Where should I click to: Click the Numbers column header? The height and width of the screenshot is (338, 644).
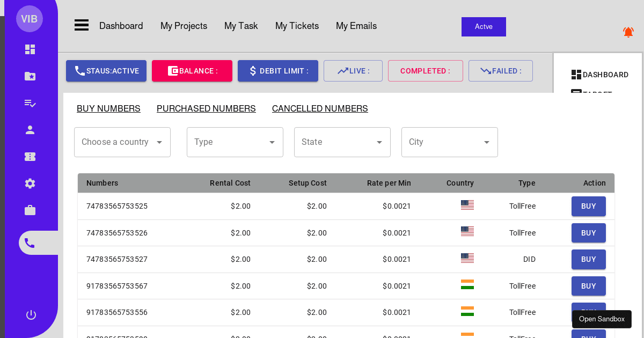[x=102, y=183]
